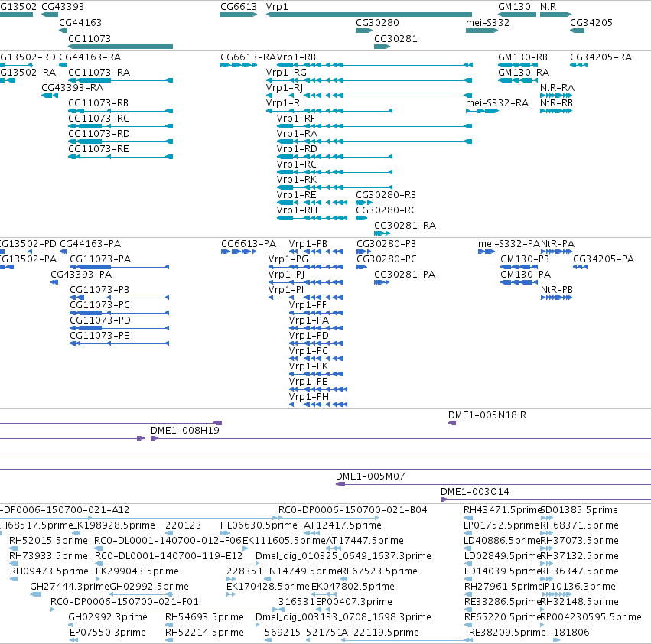Viewport: 651px width, 644px height.
Task: Select the CG44163 gene label
Action: tap(80, 22)
